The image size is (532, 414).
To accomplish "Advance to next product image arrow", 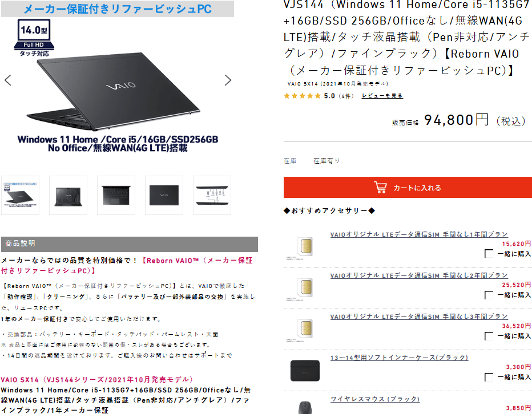I will pyautogui.click(x=228, y=80).
